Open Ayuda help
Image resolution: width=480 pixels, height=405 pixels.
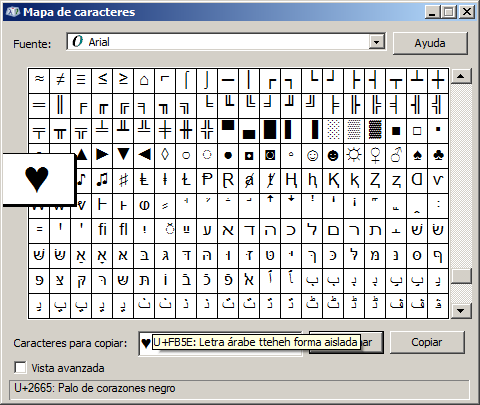[430, 43]
